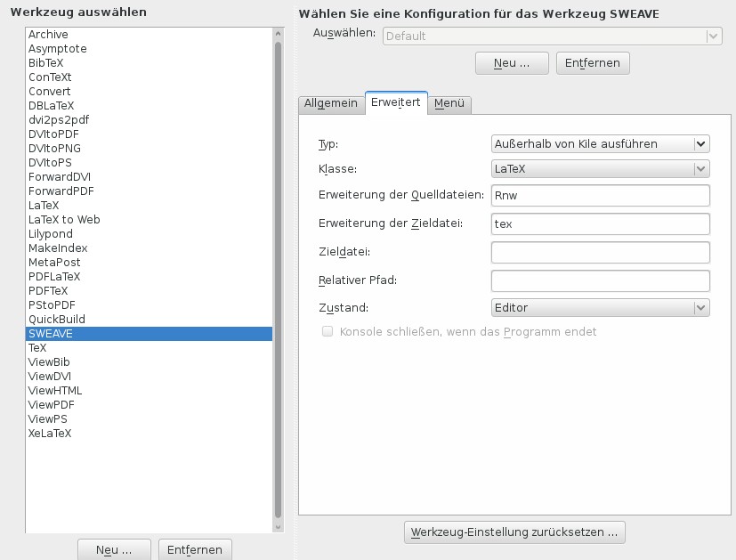This screenshot has height=560, width=736.
Task: Select LaTeX tool entry
Action: click(149, 205)
